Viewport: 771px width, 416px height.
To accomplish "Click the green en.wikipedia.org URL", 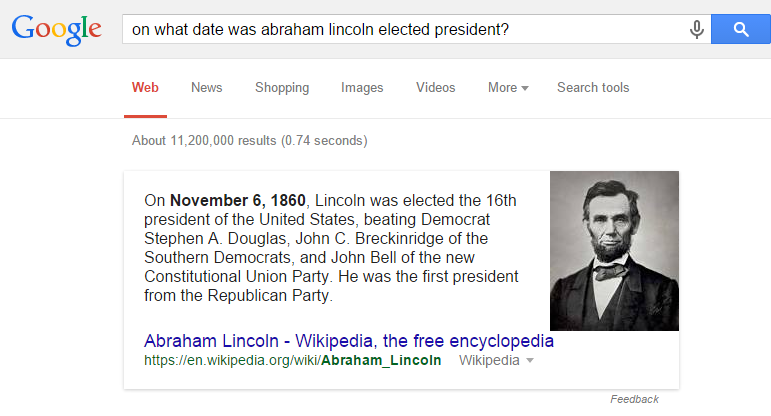I will (x=292, y=360).
